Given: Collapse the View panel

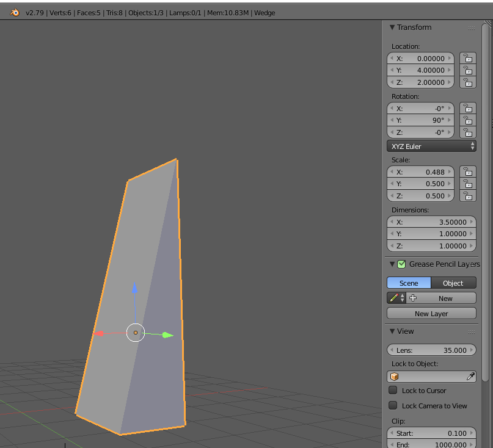Looking at the screenshot, I should 392,331.
